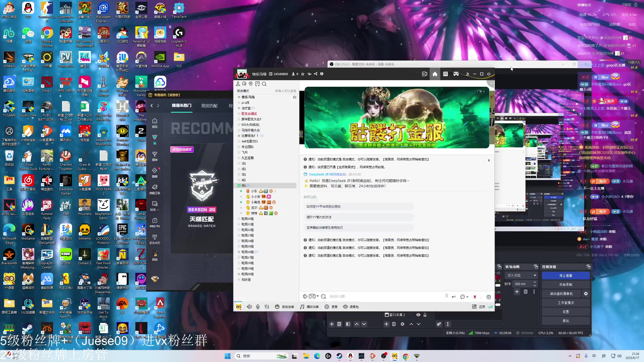Open 语音包 voice pack in YY
This screenshot has height=362, width=644.
(x=351, y=307)
